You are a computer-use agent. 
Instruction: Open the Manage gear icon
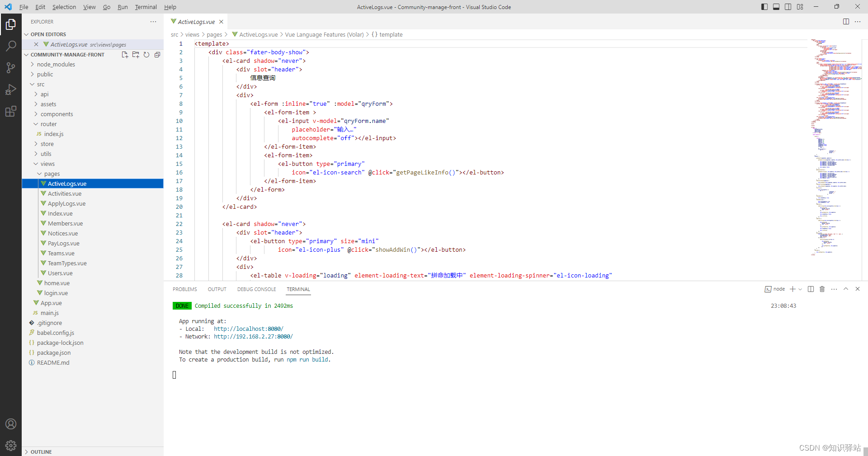pos(11,446)
